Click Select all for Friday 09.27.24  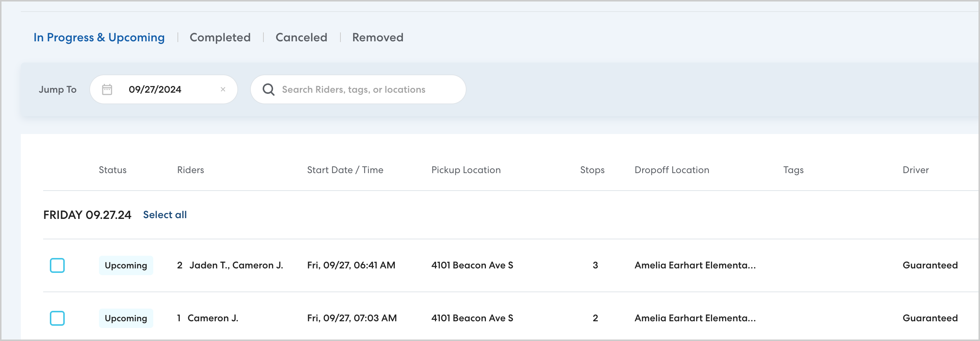pyautogui.click(x=165, y=215)
